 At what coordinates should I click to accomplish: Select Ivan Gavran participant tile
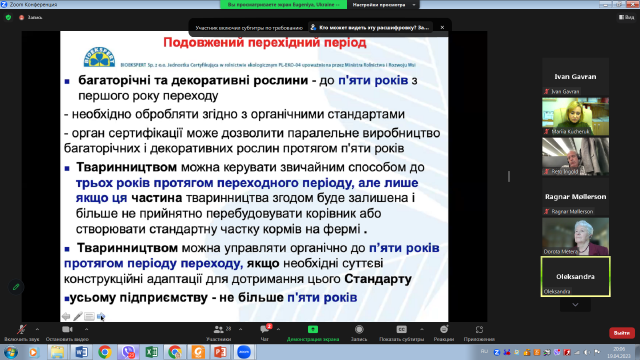pos(576,76)
